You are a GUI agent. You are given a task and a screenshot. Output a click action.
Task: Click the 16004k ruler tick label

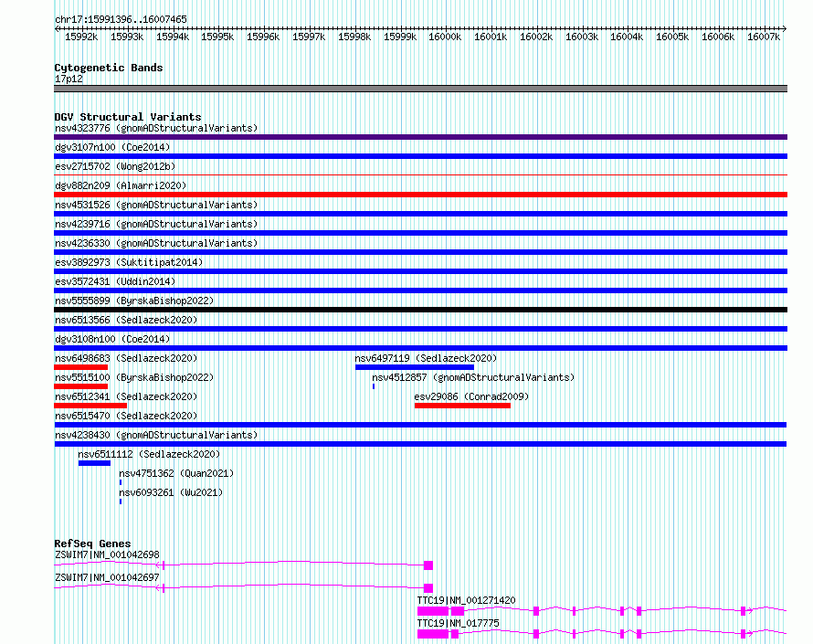tap(627, 37)
